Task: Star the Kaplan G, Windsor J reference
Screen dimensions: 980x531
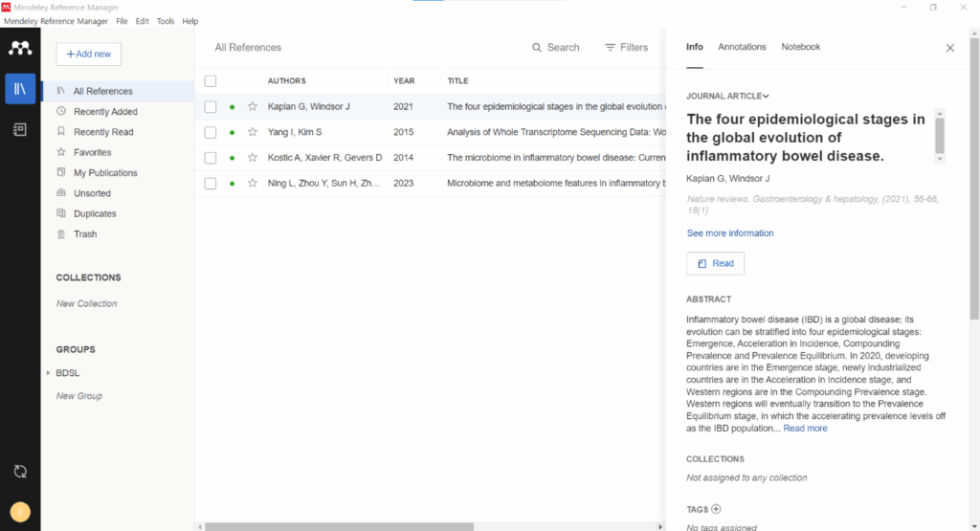Action: point(253,107)
